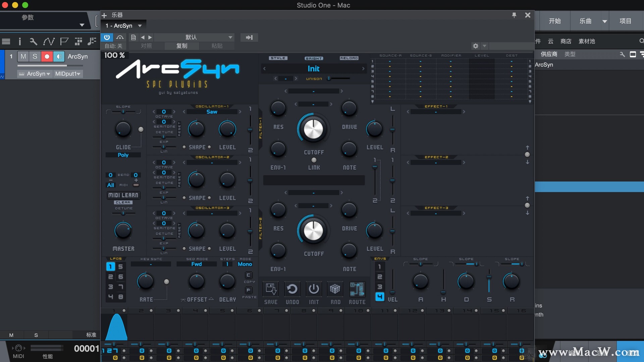Click the RND randomize icon

(x=335, y=289)
